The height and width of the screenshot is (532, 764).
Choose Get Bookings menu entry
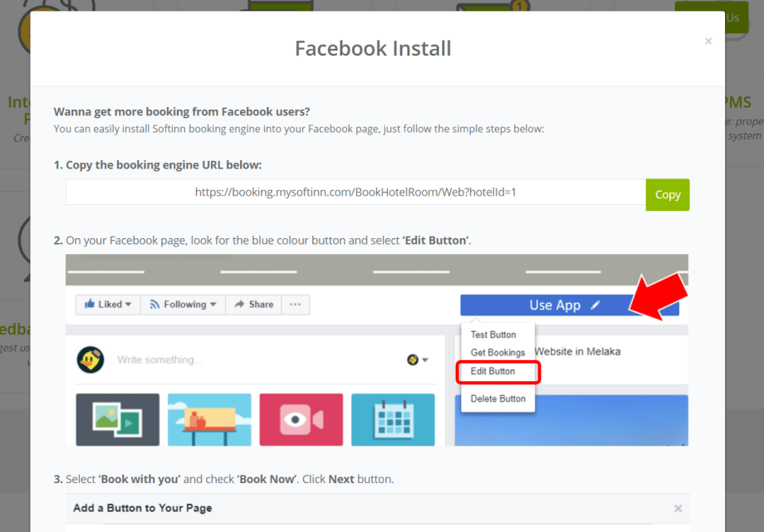coord(497,352)
